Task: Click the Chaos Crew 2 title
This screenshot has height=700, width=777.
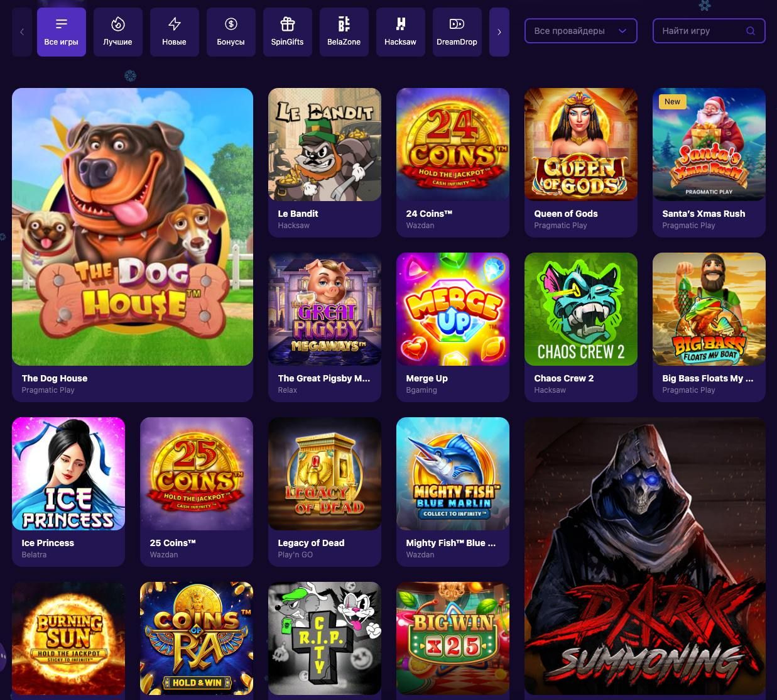Action: pyautogui.click(x=564, y=378)
